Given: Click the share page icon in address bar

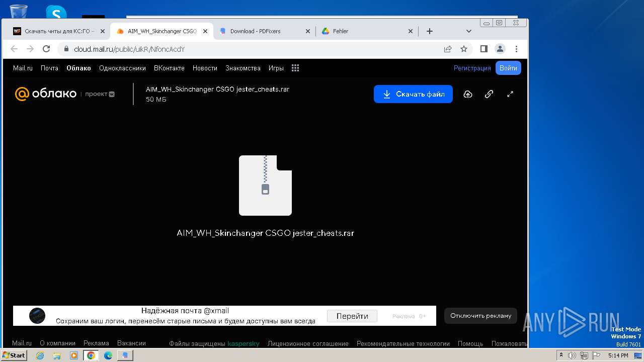Looking at the screenshot, I should (x=448, y=49).
